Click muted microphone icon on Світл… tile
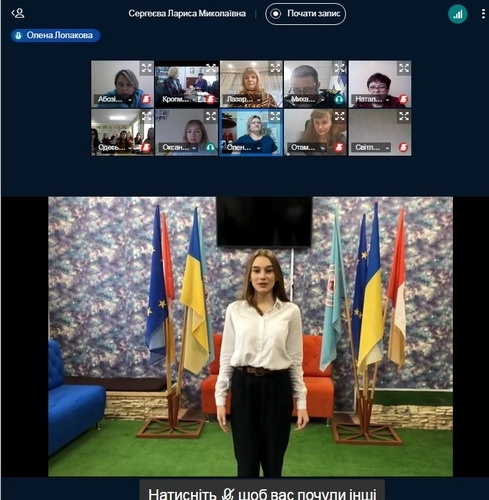This screenshot has height=500, width=489. tap(403, 147)
